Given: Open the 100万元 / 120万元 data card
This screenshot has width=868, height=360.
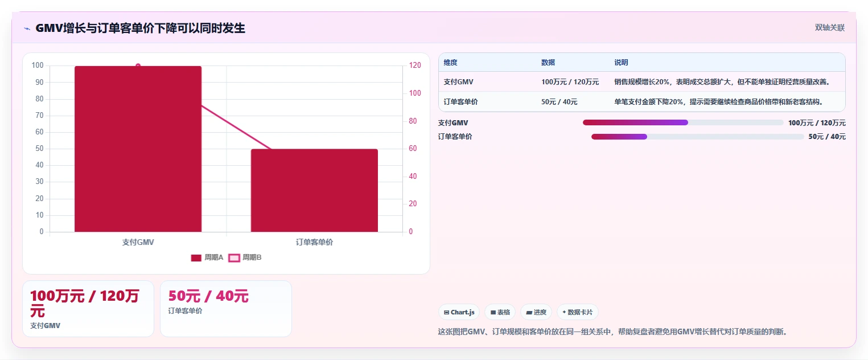Looking at the screenshot, I should pyautogui.click(x=88, y=309).
